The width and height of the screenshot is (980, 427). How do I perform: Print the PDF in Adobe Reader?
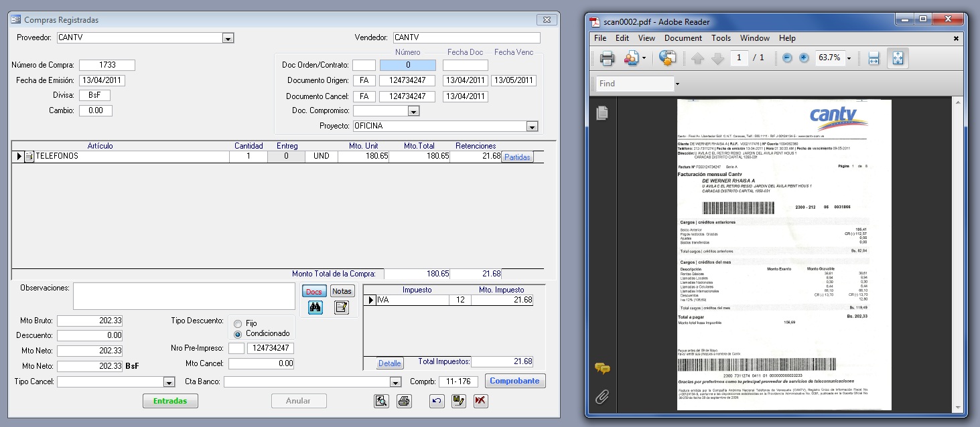[608, 58]
